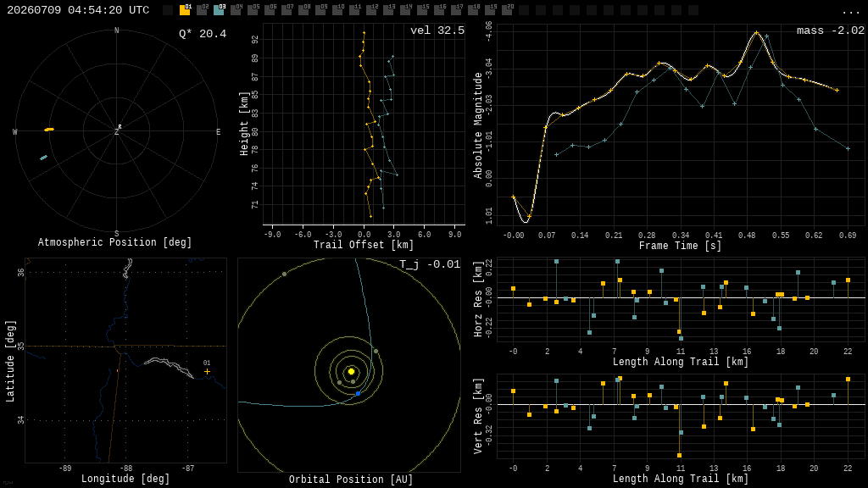Viewport: 868px width, 488px height.
Task: Click the T_j -0.01 readout
Action: 430,264
